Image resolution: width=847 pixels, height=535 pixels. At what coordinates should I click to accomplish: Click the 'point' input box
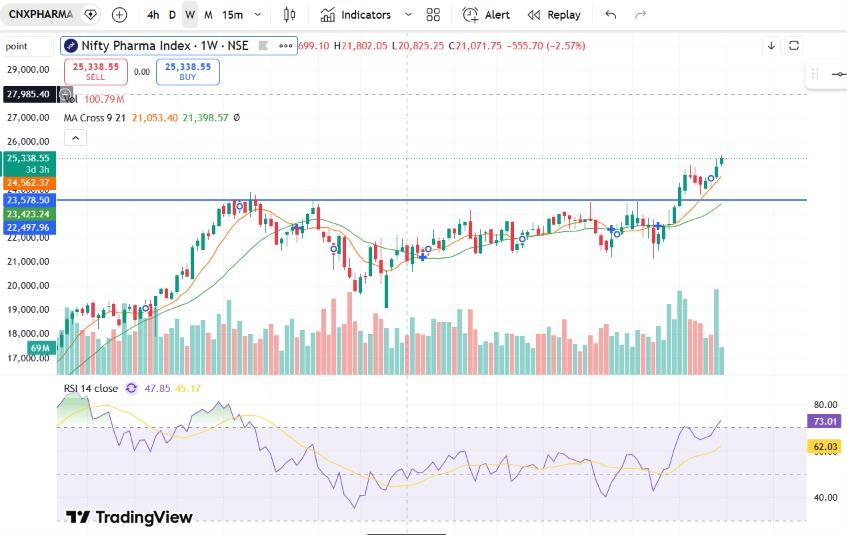tap(28, 46)
